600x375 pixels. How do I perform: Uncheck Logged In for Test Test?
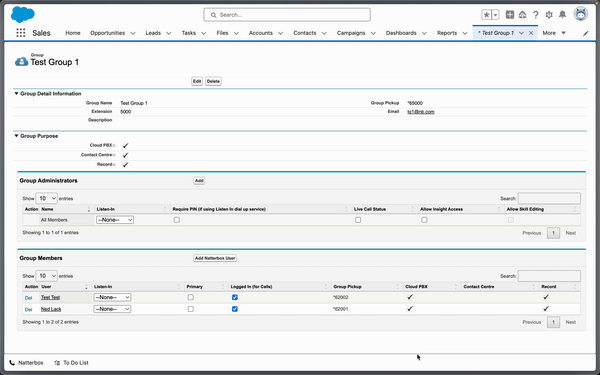(x=235, y=297)
